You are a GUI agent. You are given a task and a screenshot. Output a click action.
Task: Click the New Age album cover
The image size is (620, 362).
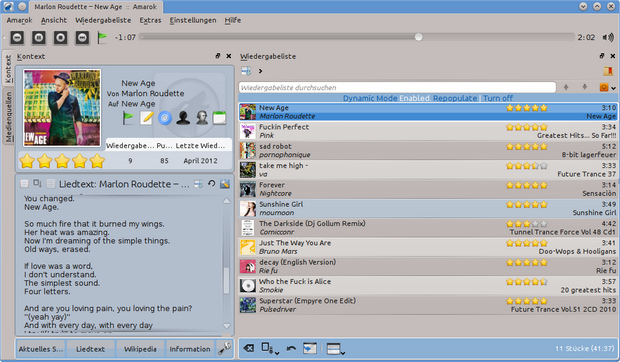click(x=62, y=108)
